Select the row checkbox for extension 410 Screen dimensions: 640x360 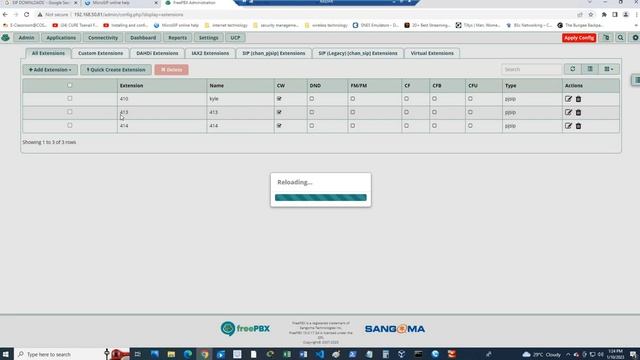tap(70, 98)
